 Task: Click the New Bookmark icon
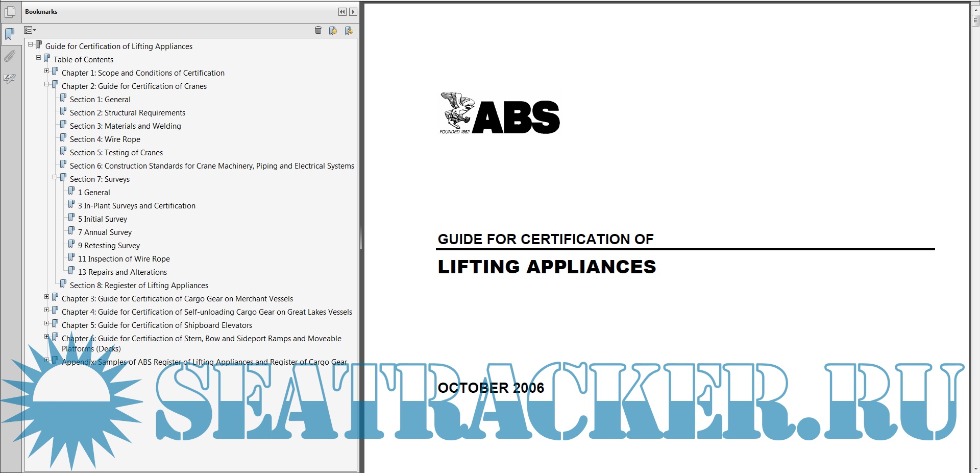[x=333, y=31]
